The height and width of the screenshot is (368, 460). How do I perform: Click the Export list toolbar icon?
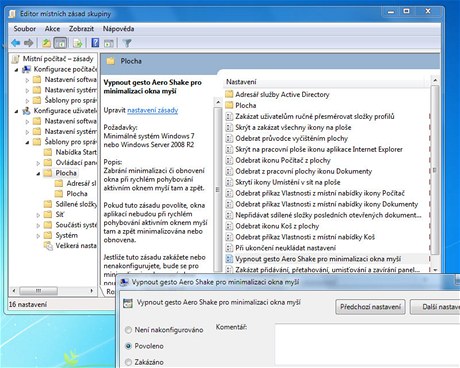(x=78, y=43)
